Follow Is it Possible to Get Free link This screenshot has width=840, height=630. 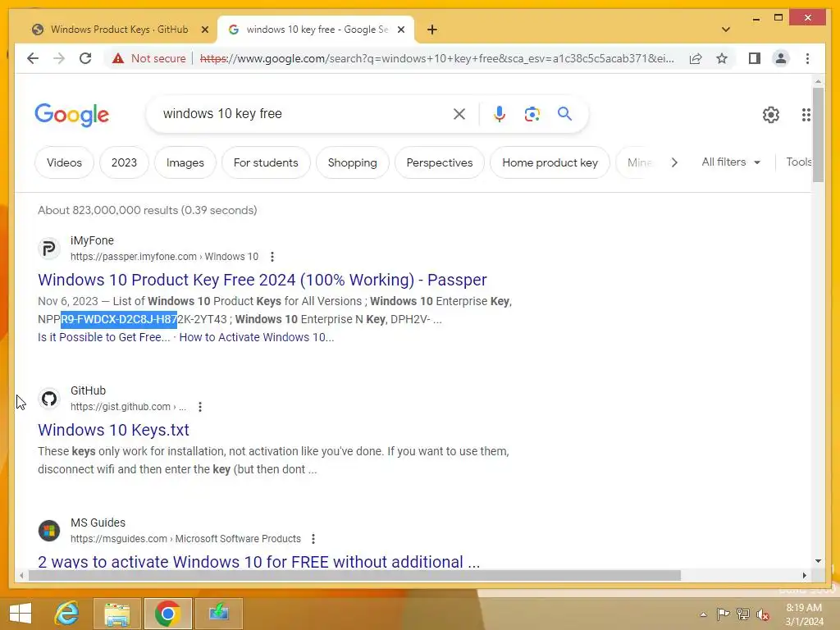[x=104, y=337]
